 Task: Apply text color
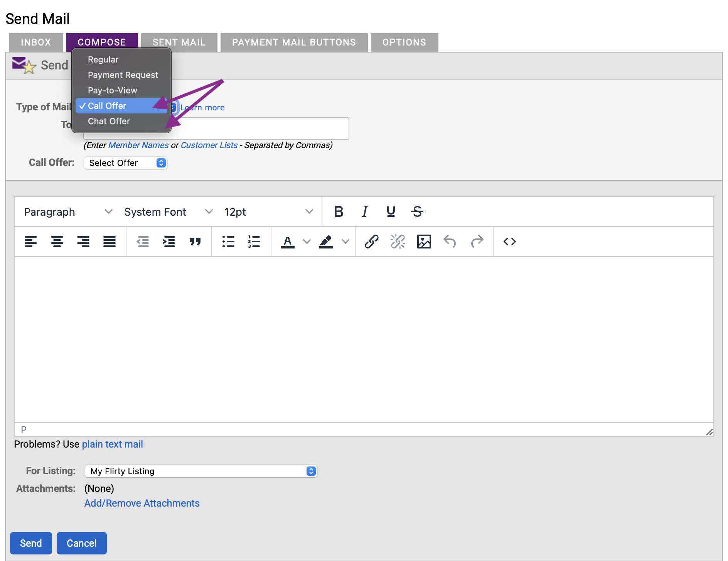click(x=288, y=242)
